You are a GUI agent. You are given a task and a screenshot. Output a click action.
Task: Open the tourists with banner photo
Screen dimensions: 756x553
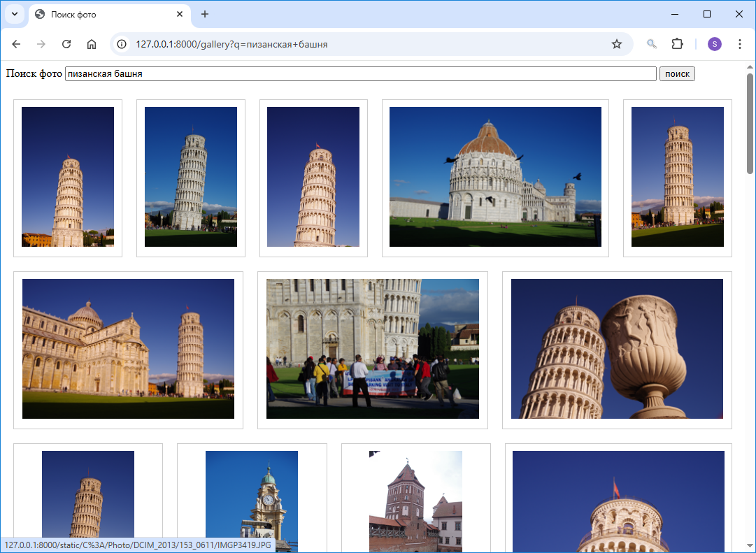point(372,349)
